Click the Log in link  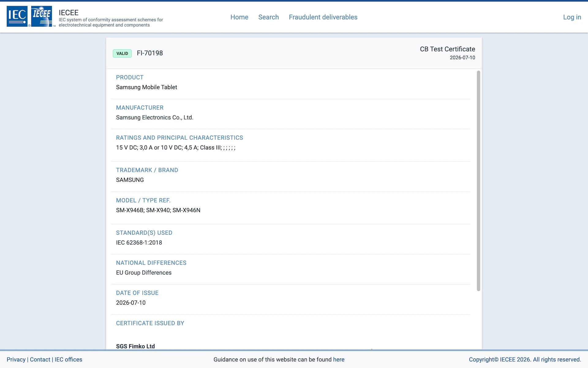click(572, 17)
